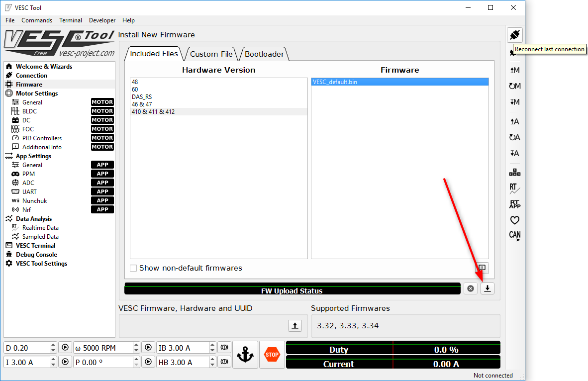This screenshot has height=381, width=588.
Task: Open the Terminal menu
Action: [71, 20]
